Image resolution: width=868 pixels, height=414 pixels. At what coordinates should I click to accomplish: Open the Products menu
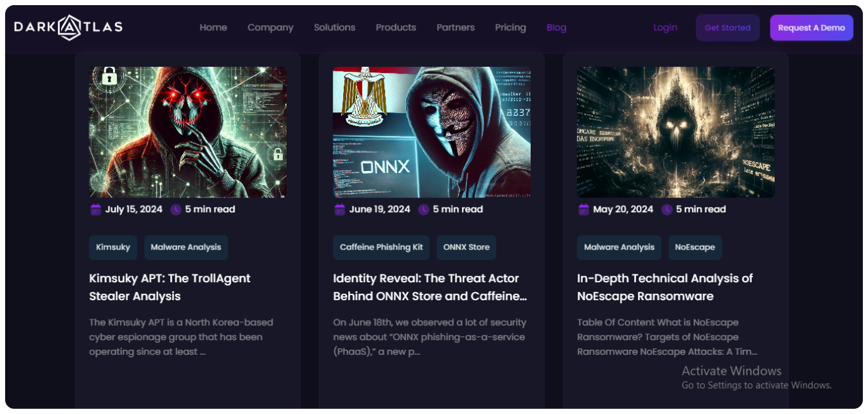(x=396, y=28)
